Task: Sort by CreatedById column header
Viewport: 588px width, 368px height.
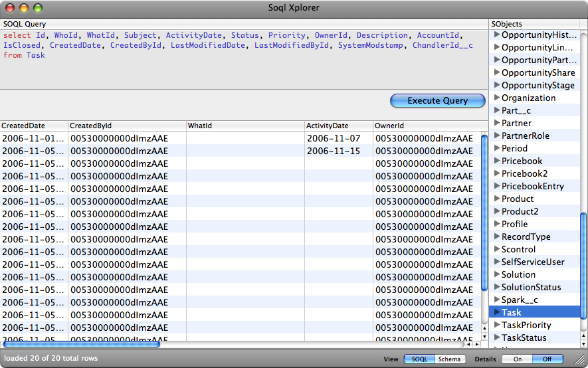Action: click(x=127, y=126)
